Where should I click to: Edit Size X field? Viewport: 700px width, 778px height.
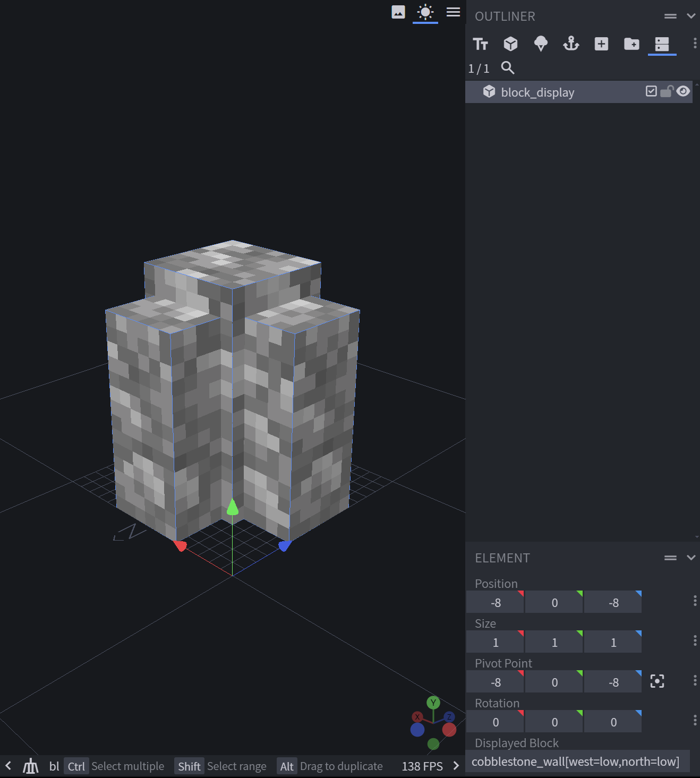[x=496, y=642]
